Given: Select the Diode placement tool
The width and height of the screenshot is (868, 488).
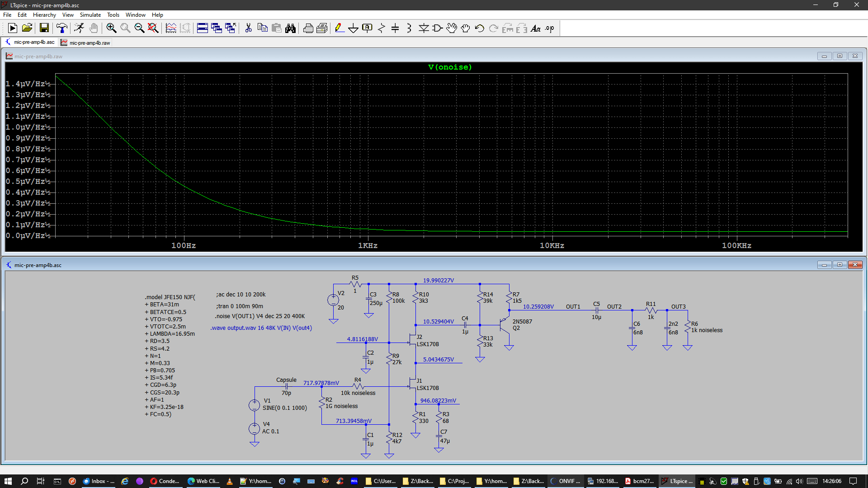Looking at the screenshot, I should [x=424, y=28].
